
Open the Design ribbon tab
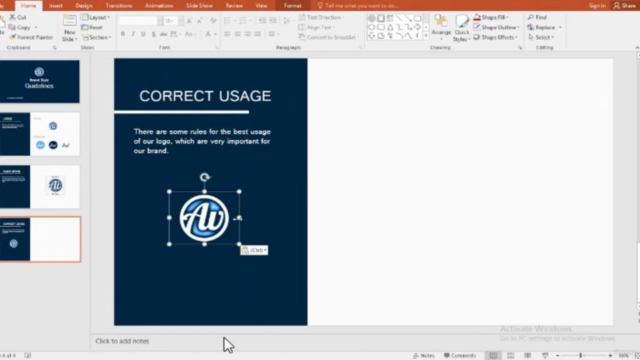tap(84, 6)
